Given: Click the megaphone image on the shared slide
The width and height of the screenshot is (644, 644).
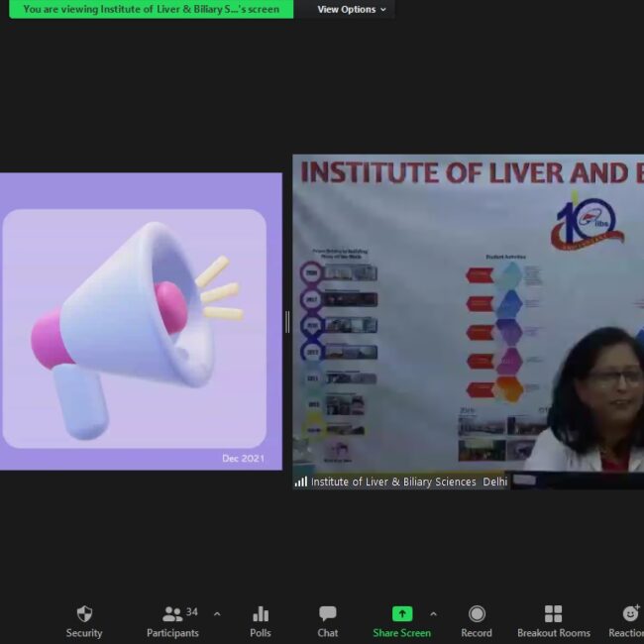Looking at the screenshot, I should pyautogui.click(x=139, y=327).
